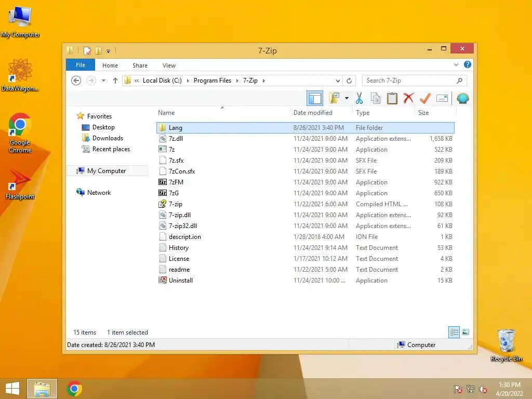Click the Rename toolbar icon
This screenshot has height=399, width=532.
442,98
